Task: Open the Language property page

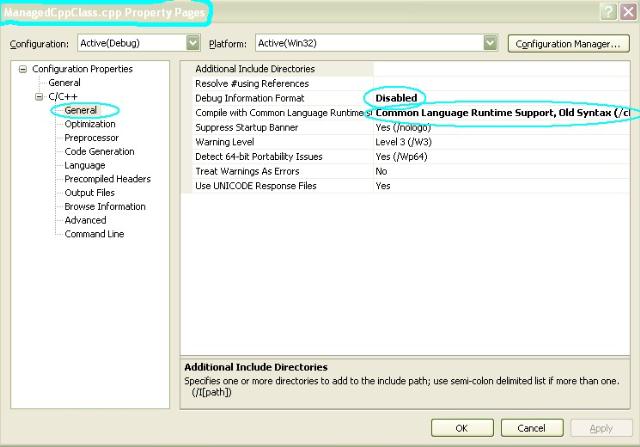Action: coord(85,165)
